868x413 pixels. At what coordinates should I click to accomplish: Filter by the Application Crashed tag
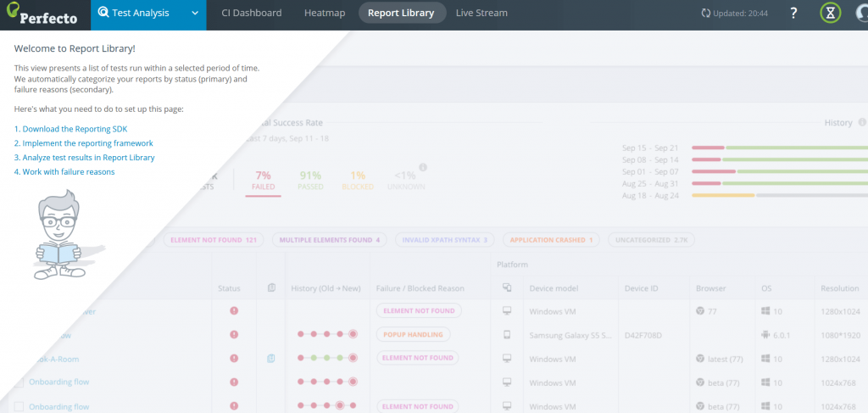coord(551,240)
